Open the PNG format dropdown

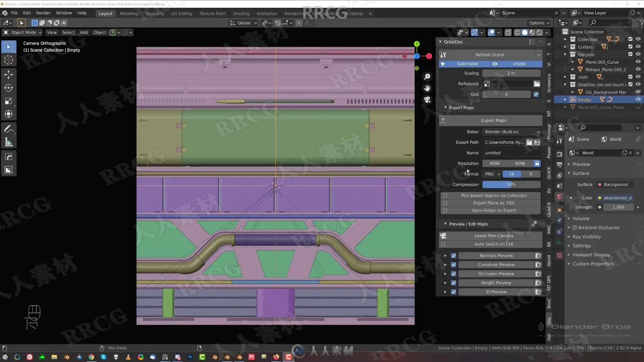[x=492, y=174]
